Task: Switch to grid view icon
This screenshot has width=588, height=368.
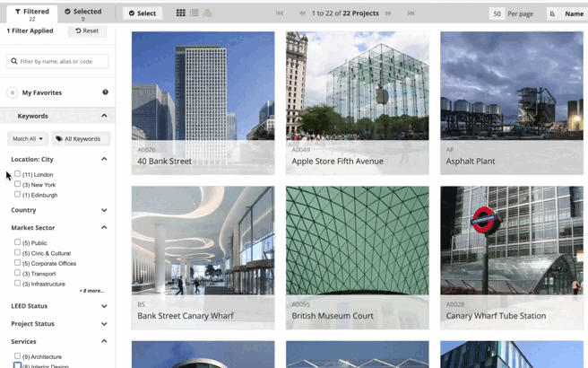Action: pyautogui.click(x=181, y=13)
